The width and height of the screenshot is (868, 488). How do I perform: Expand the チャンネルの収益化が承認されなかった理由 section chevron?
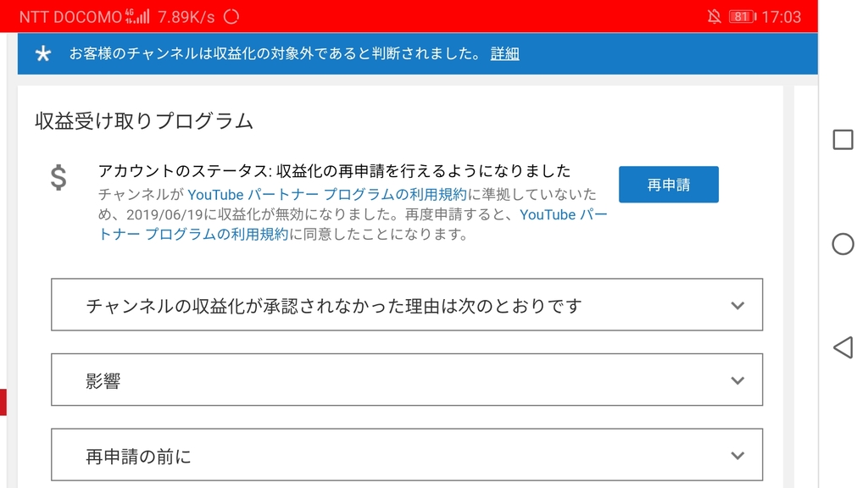click(737, 305)
